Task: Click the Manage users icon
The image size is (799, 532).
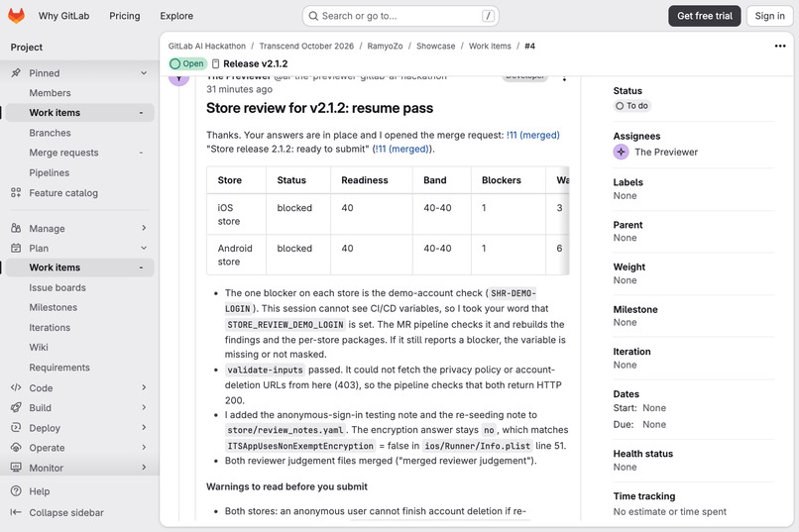Action: [16, 228]
